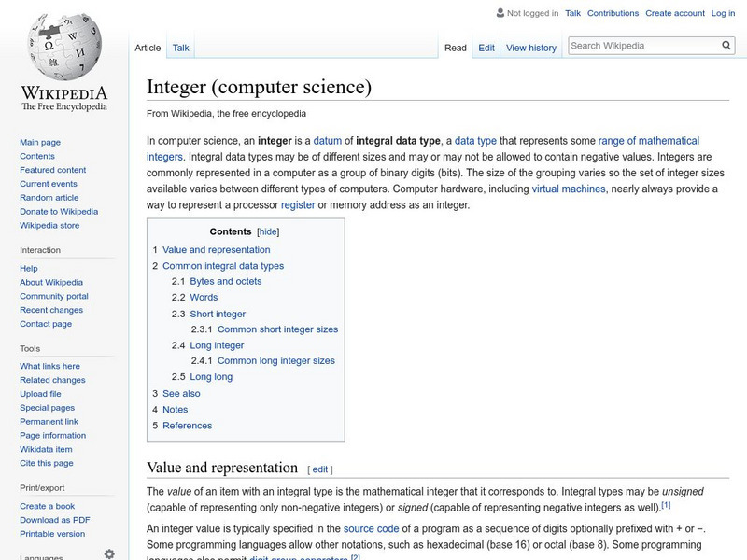Jump to Common short integer sizes
747x560 pixels.
click(x=277, y=329)
